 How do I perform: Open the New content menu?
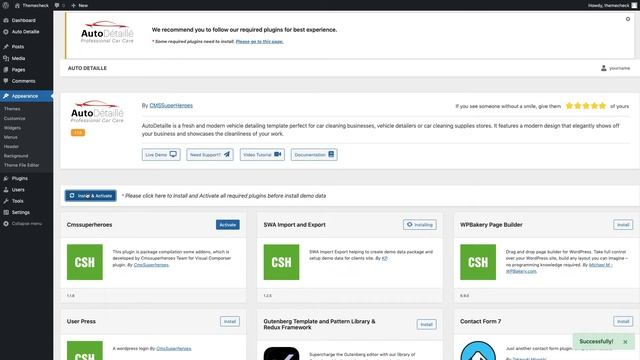(x=80, y=5)
